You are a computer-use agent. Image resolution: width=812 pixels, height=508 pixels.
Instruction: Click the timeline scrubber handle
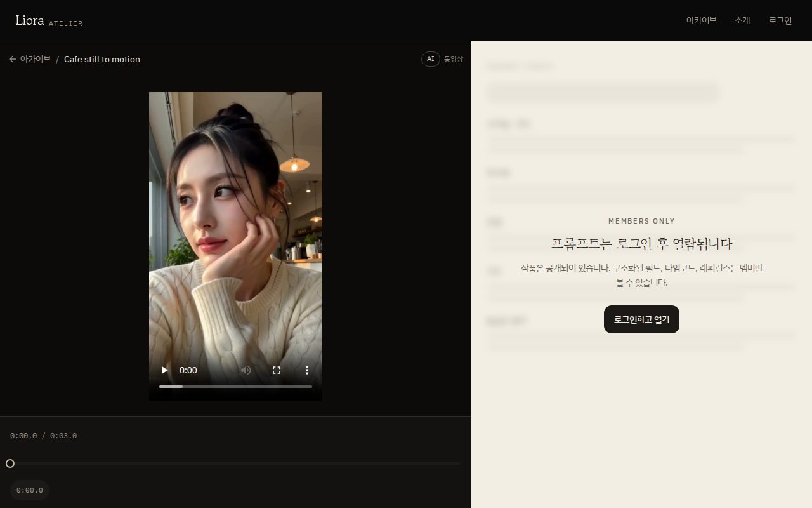[x=10, y=464]
